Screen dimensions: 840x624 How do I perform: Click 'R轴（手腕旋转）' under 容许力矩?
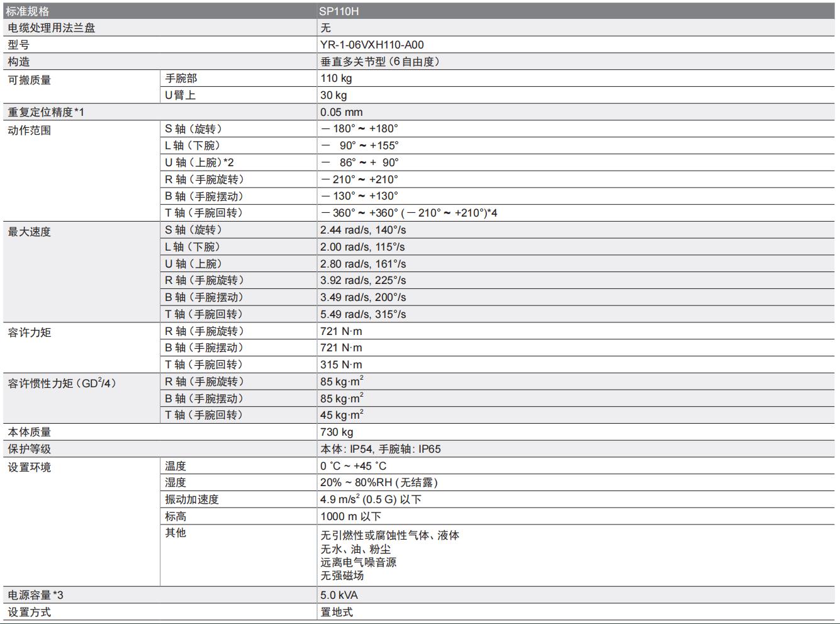point(205,331)
